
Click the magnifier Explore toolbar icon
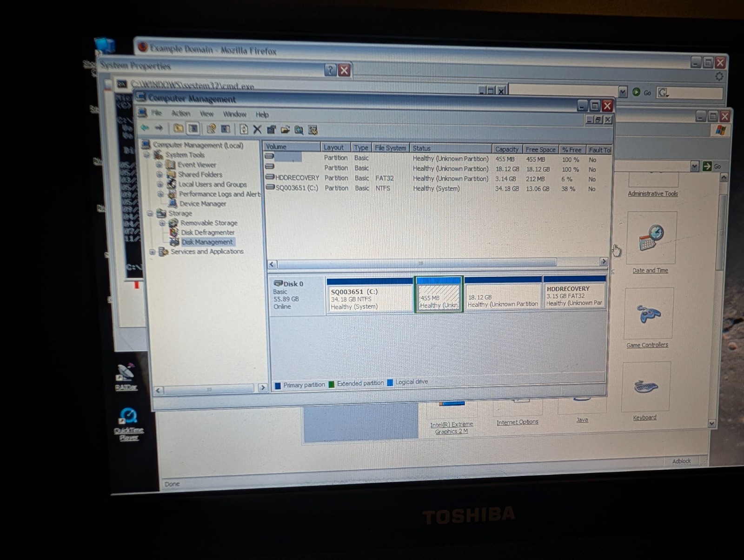point(299,130)
